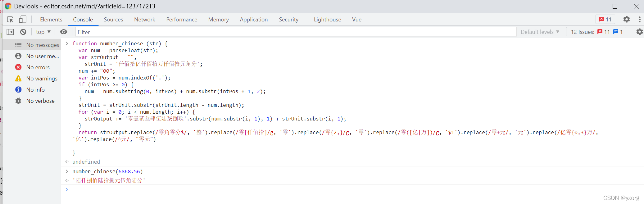The height and width of the screenshot is (204, 644).
Task: Click the 'num = num.substring(0, intPos)' line
Action: pyautogui.click(x=175, y=91)
